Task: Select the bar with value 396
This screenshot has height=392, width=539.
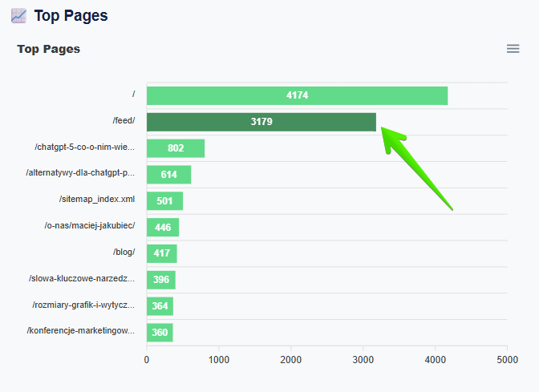Action: pos(160,280)
